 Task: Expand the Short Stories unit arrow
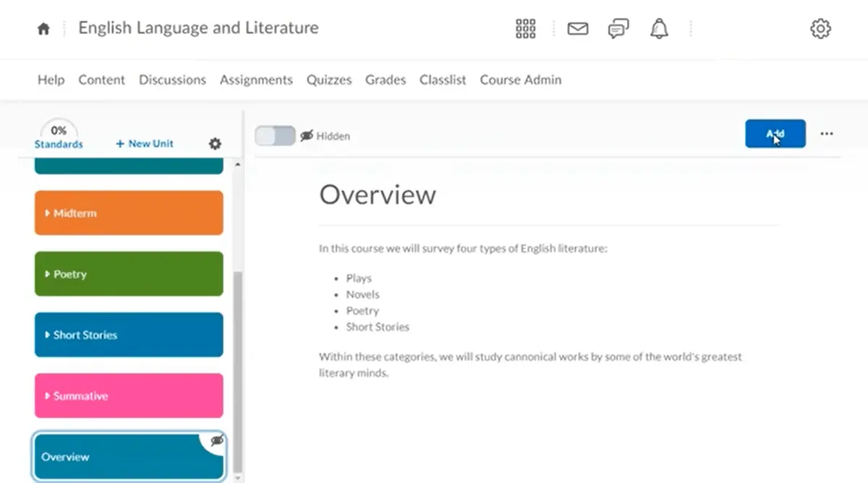48,335
